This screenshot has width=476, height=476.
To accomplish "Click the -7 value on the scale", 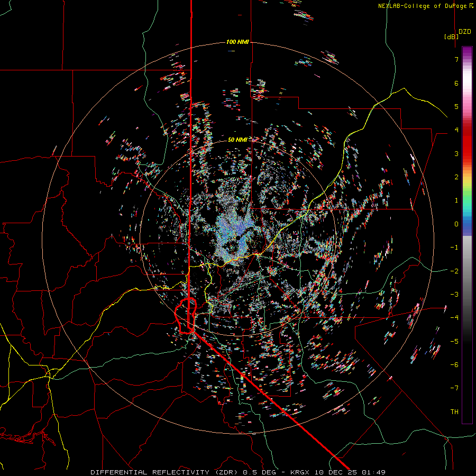I will tap(454, 388).
